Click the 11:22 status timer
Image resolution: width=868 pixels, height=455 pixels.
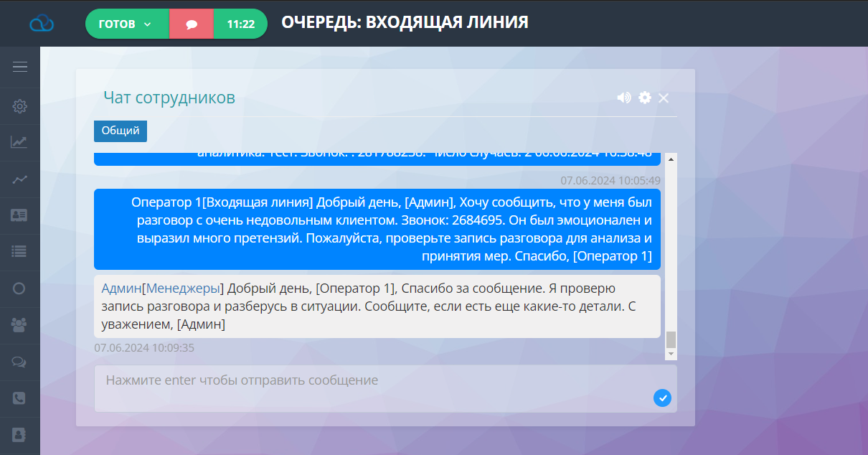pos(240,24)
